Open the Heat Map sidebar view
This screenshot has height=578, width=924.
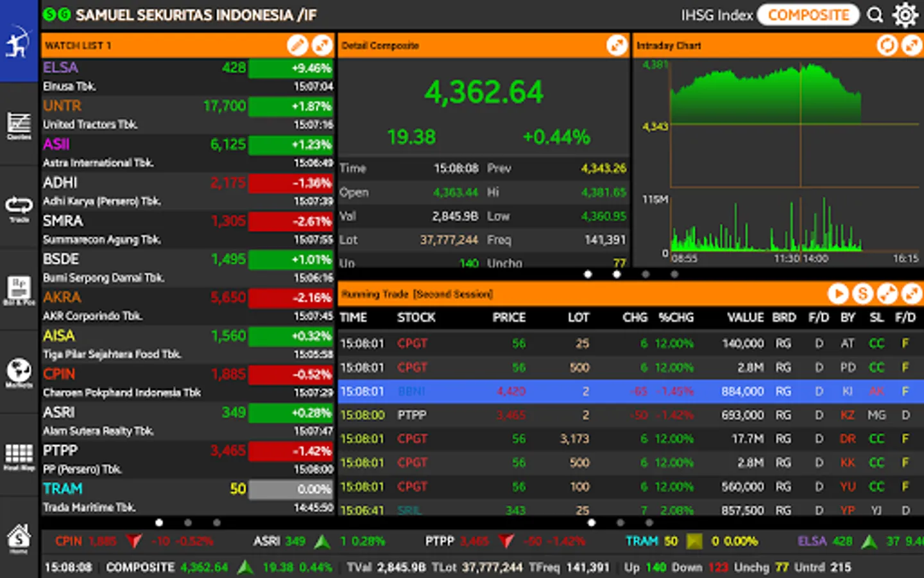pos(19,456)
